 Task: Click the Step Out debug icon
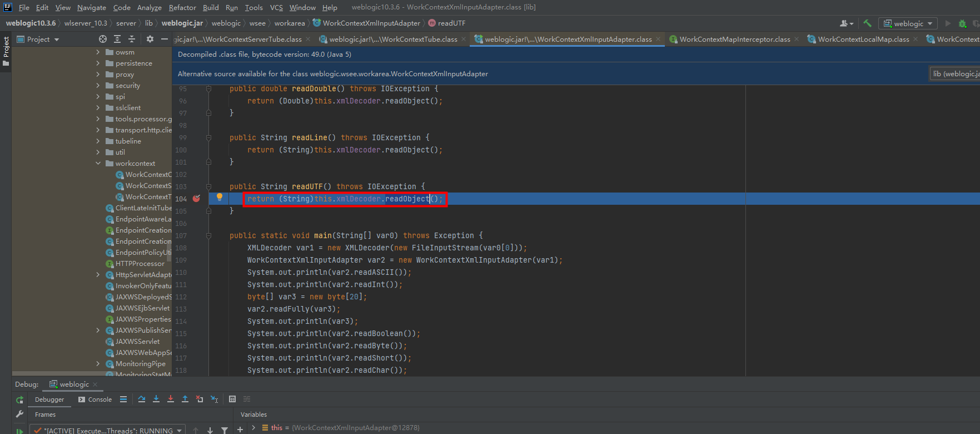tap(185, 399)
